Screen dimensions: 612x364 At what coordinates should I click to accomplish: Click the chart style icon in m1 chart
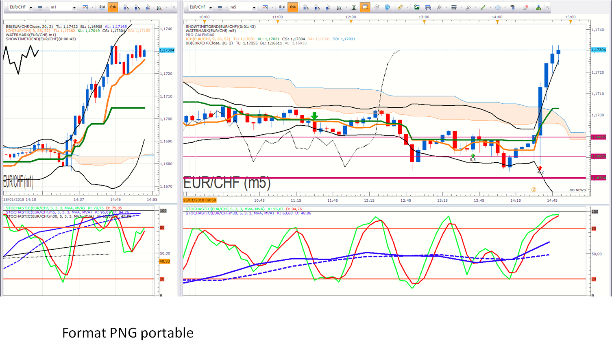click(85, 7)
